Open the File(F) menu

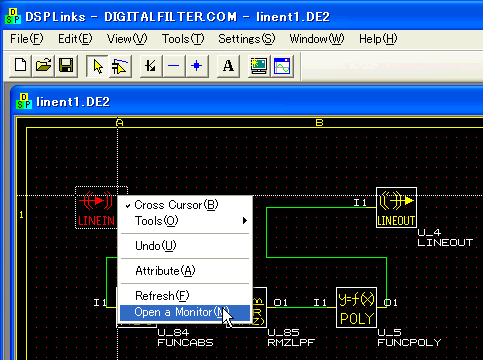coord(27,39)
